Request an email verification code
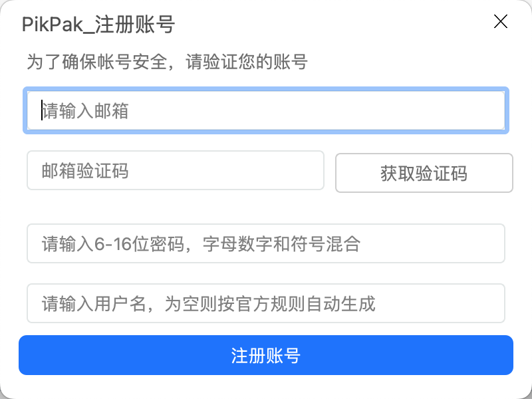 [x=424, y=173]
